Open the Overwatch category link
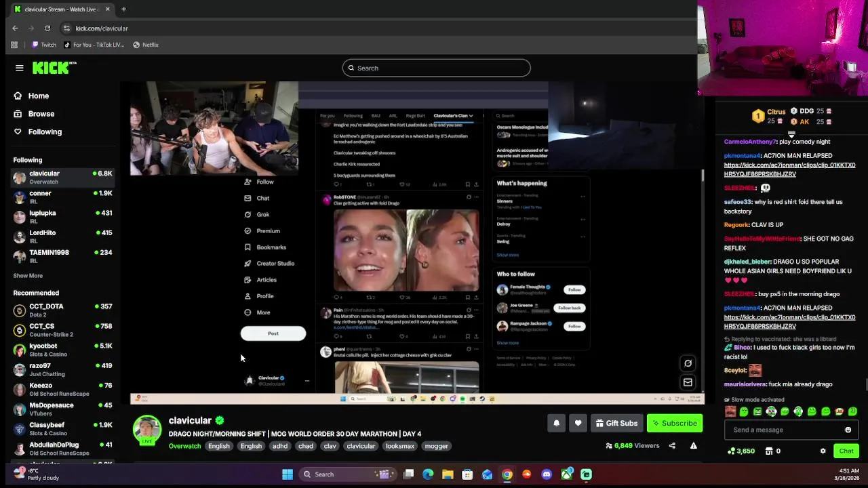 184,446
